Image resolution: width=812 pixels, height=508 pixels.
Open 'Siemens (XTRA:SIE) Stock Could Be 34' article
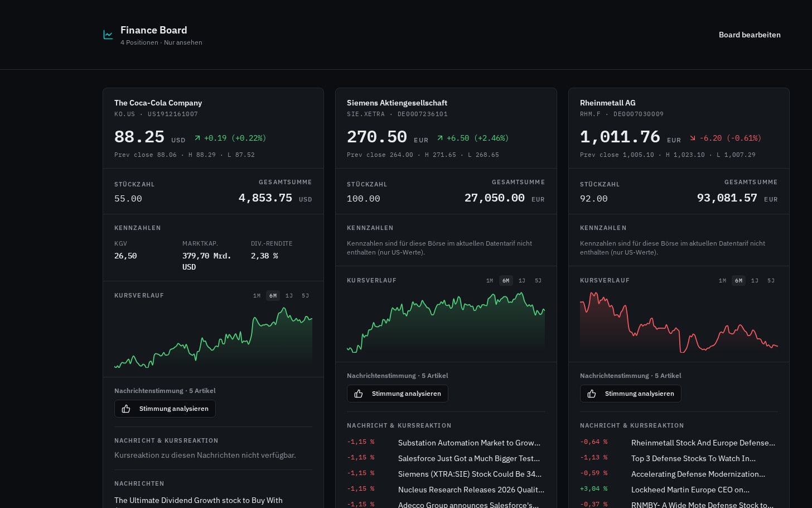(x=470, y=474)
